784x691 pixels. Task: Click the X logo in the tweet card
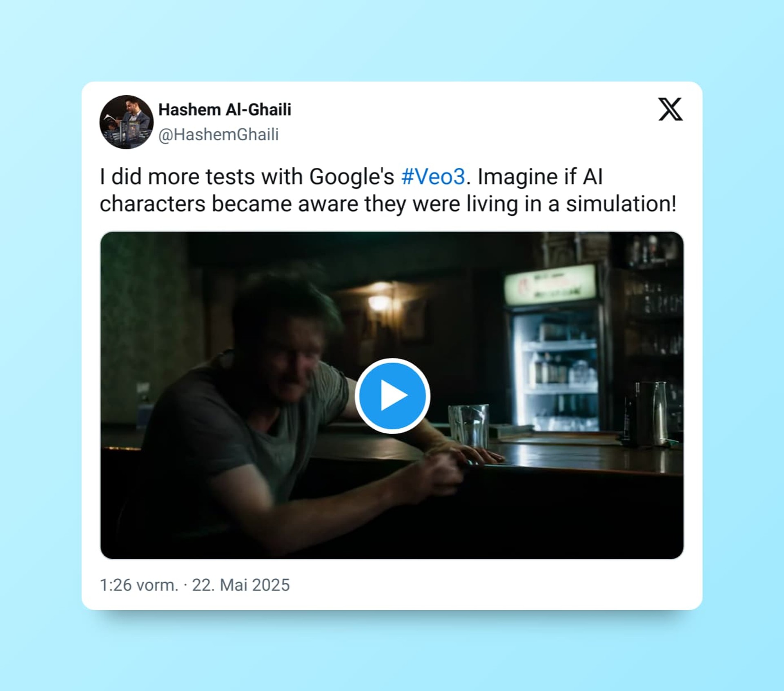tap(670, 109)
